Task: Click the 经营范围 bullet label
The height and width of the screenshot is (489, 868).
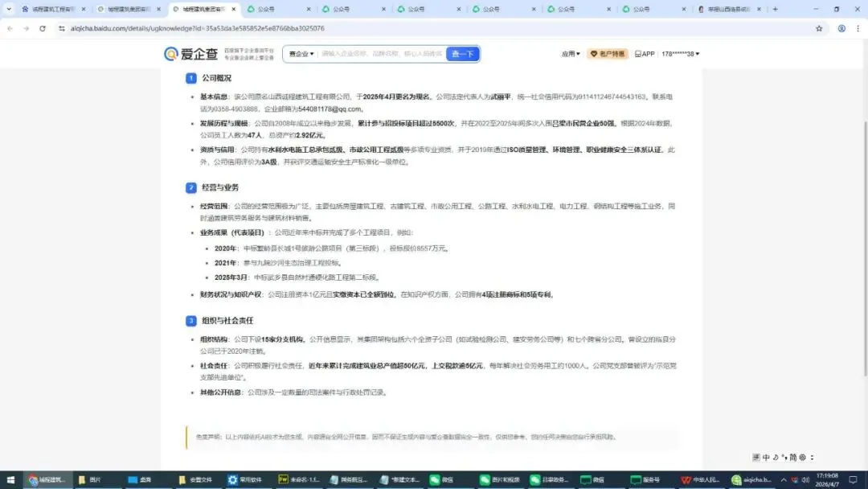Action: point(214,206)
